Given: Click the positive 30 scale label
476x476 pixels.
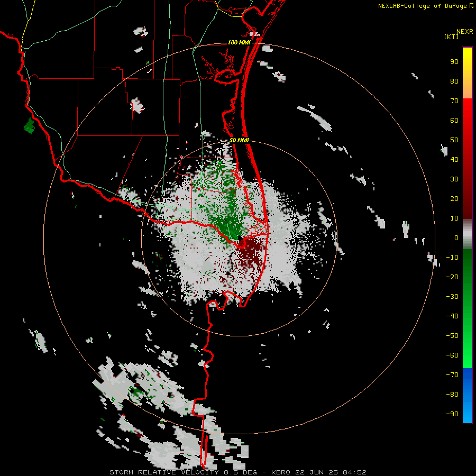Looking at the screenshot, I should [x=454, y=179].
